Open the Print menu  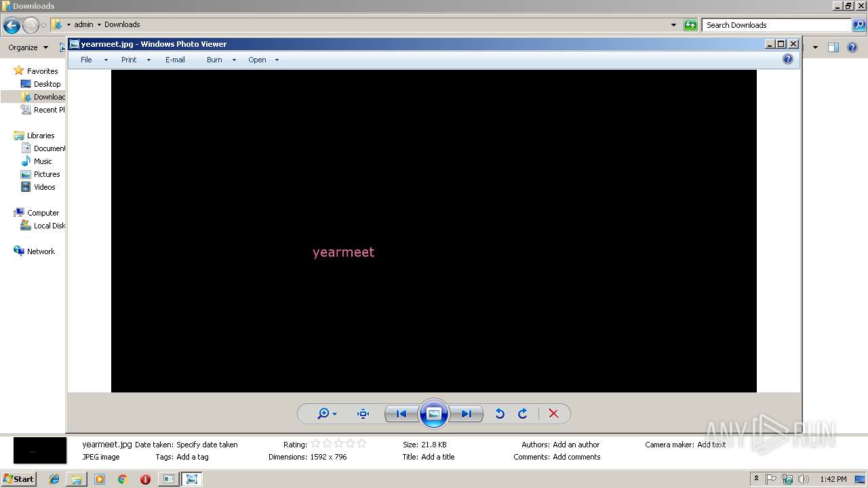coord(129,60)
